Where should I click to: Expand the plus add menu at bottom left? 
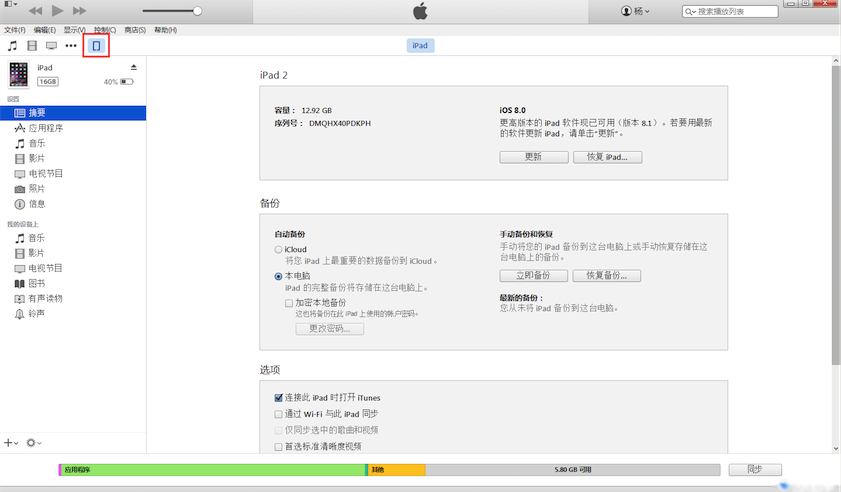pos(10,442)
